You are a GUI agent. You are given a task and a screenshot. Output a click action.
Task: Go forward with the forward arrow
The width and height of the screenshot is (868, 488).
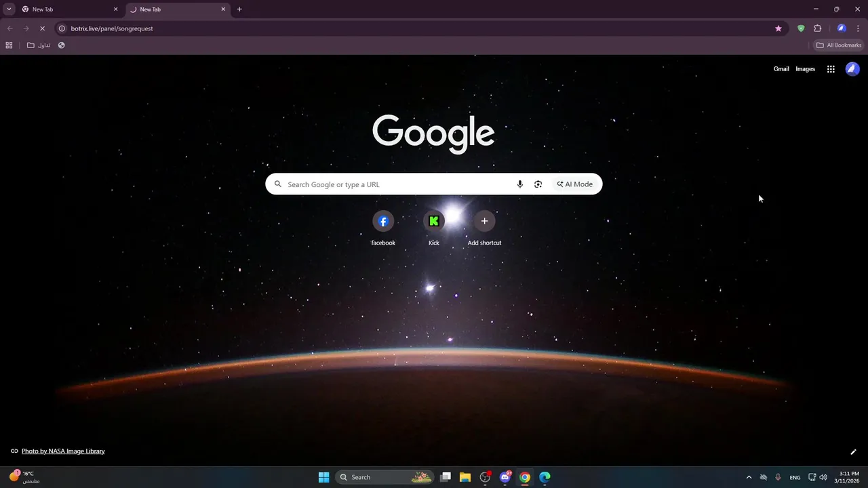click(x=26, y=28)
